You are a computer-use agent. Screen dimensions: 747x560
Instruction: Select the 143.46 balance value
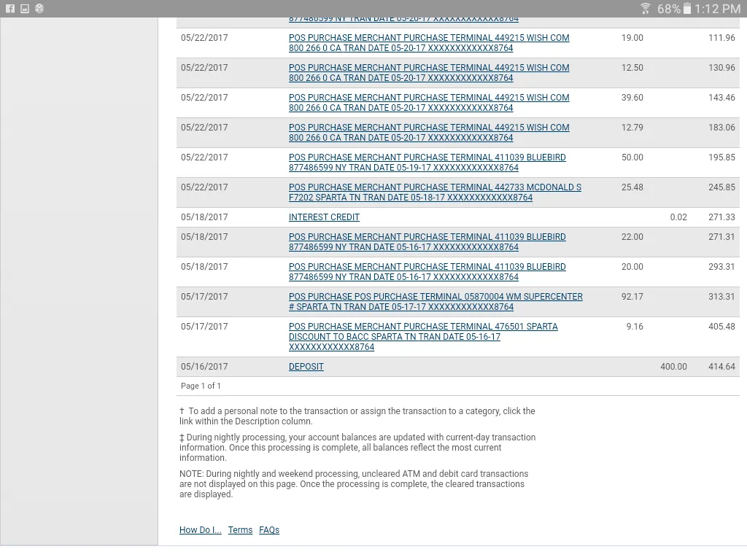click(x=721, y=97)
